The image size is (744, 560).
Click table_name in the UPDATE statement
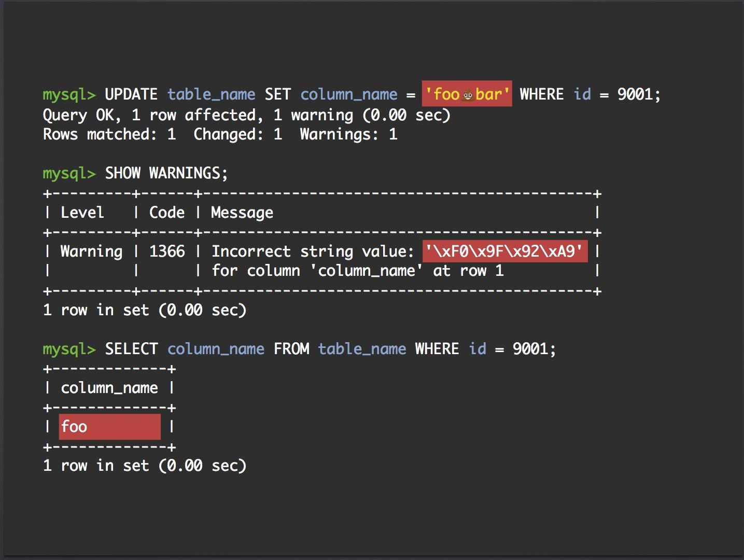coord(211,94)
